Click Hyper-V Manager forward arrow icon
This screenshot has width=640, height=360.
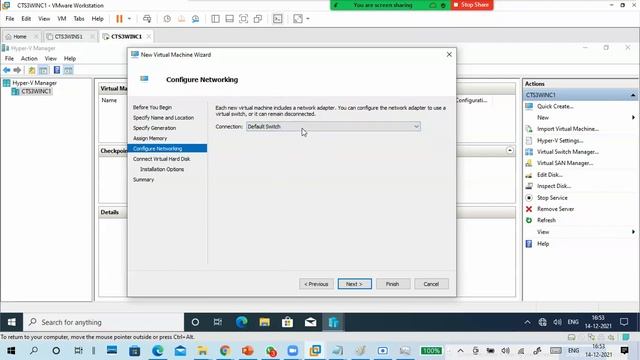tap(17, 70)
